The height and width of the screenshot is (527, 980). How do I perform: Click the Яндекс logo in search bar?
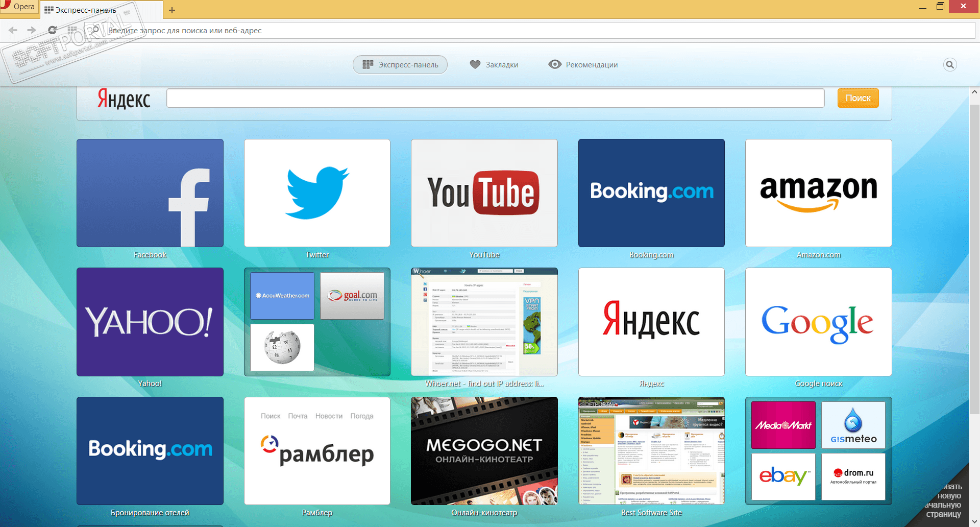pyautogui.click(x=124, y=99)
